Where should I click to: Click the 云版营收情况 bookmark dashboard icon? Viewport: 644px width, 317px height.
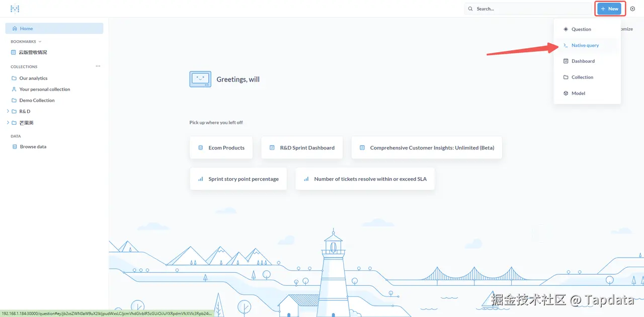point(14,52)
